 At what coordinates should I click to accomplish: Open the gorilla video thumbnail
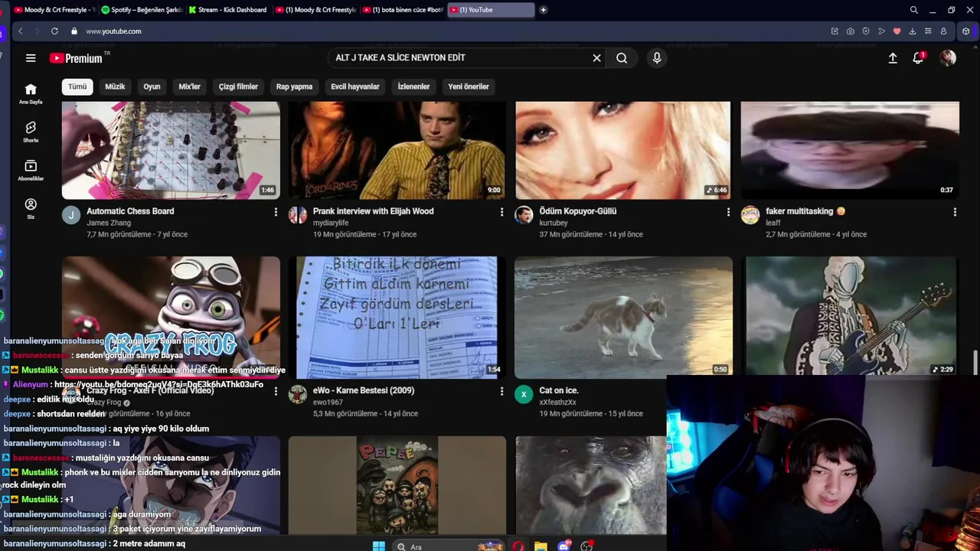click(591, 485)
